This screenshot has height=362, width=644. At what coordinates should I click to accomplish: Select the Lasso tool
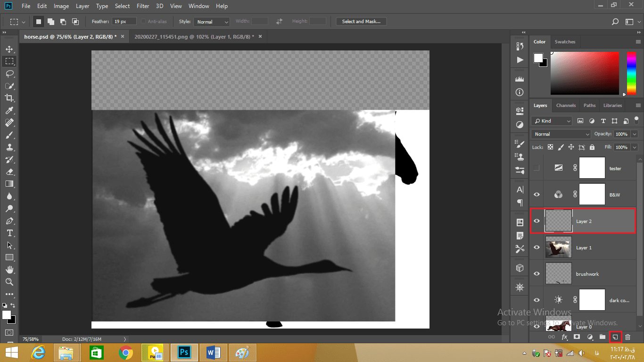(x=9, y=74)
